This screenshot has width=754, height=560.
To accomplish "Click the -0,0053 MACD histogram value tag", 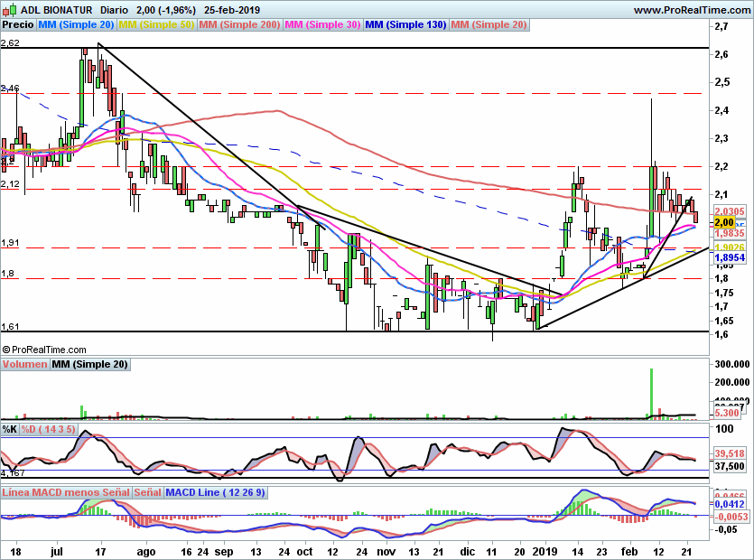I will (x=731, y=517).
